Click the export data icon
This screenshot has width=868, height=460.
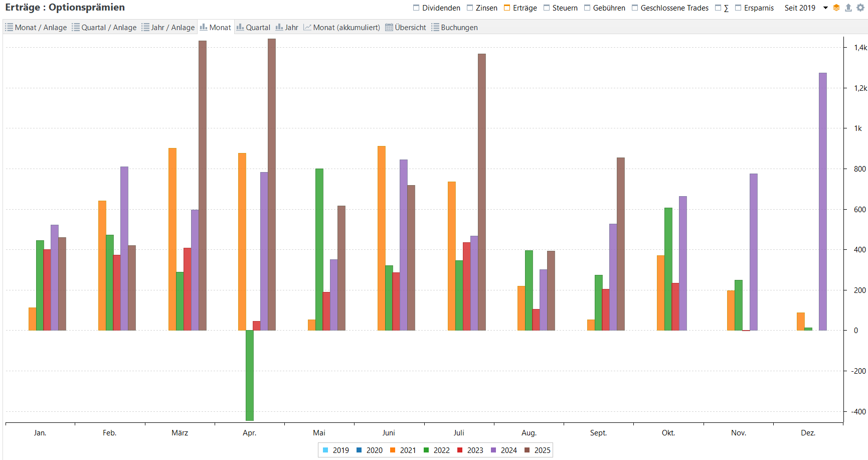[848, 8]
